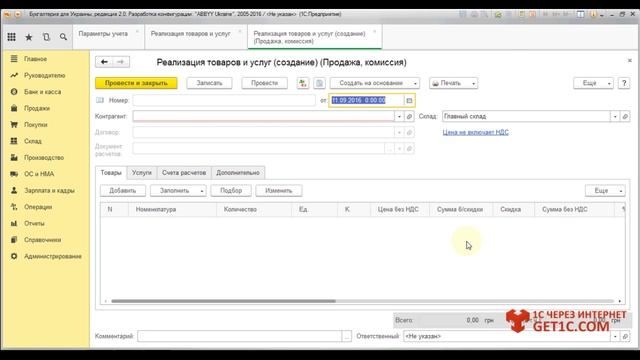640x360 pixels.
Task: Click the Записать button
Action: click(209, 83)
